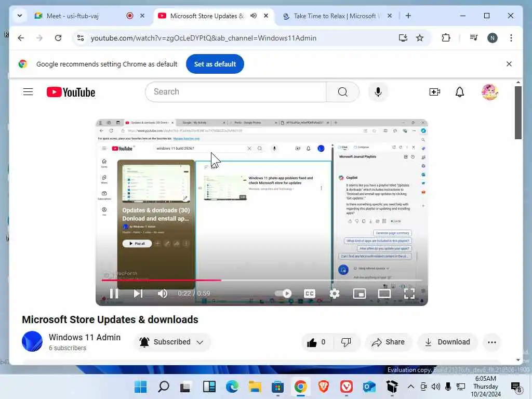
Task: Click the YouTube search input field
Action: [236, 92]
